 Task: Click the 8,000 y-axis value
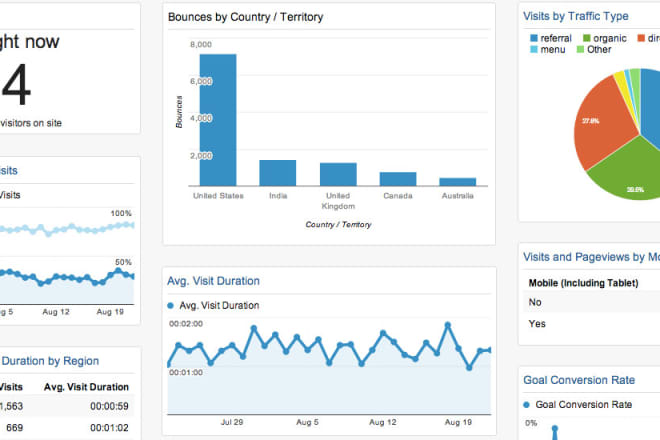[201, 44]
